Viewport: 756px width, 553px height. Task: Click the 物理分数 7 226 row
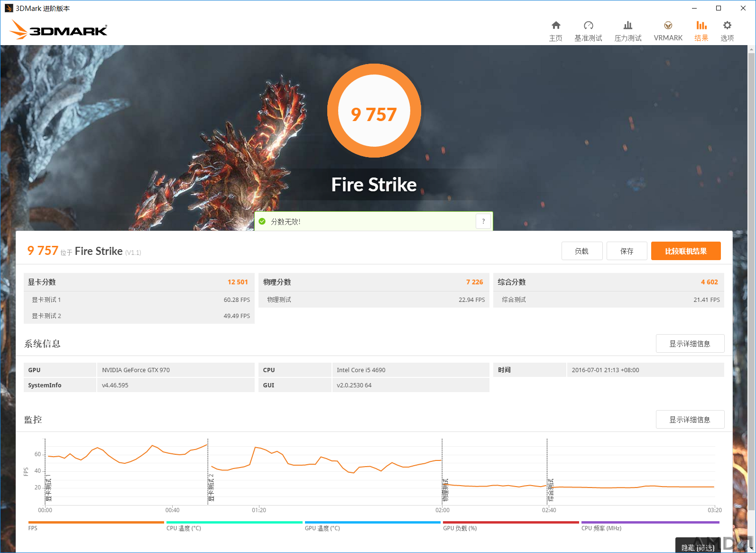click(374, 282)
